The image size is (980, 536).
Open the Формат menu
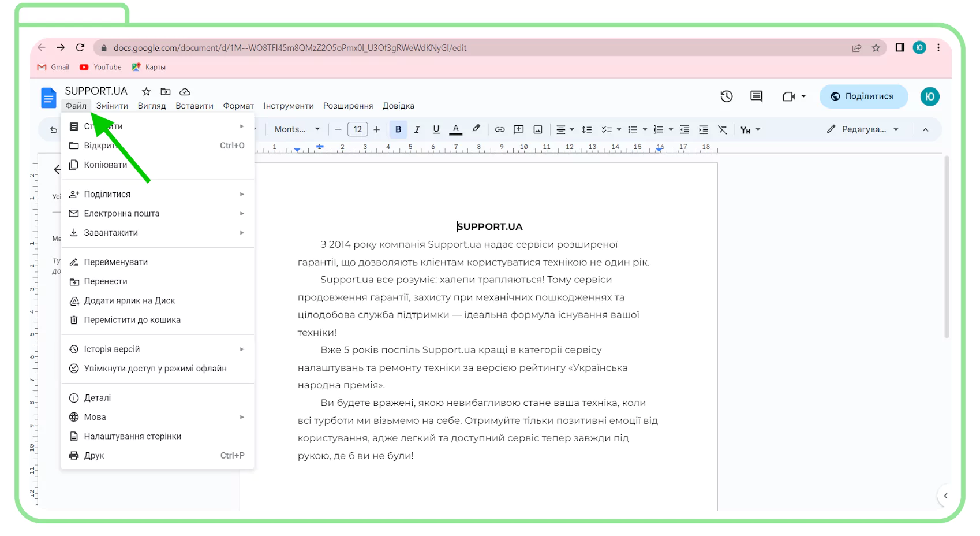[238, 106]
